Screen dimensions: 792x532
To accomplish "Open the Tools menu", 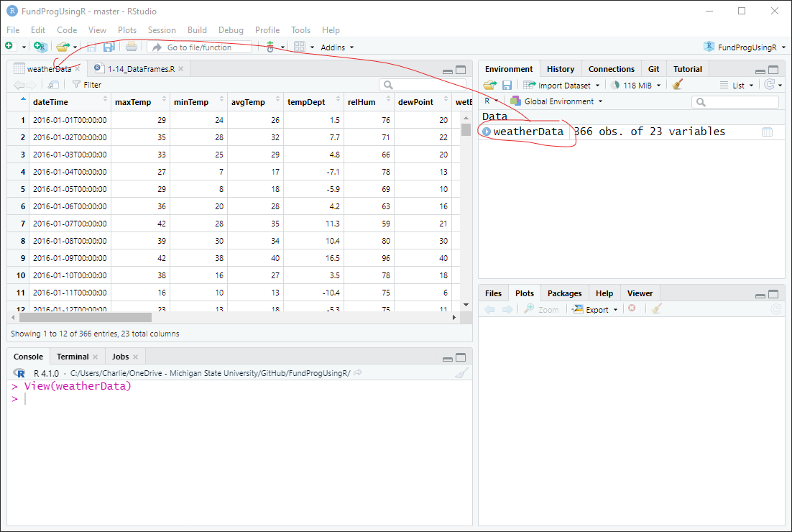I will pyautogui.click(x=300, y=29).
